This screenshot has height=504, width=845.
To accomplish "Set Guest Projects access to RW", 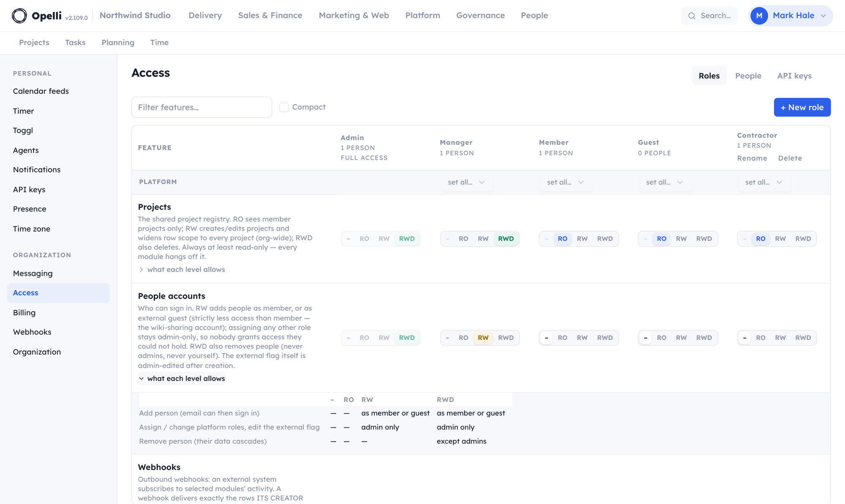I will [681, 239].
